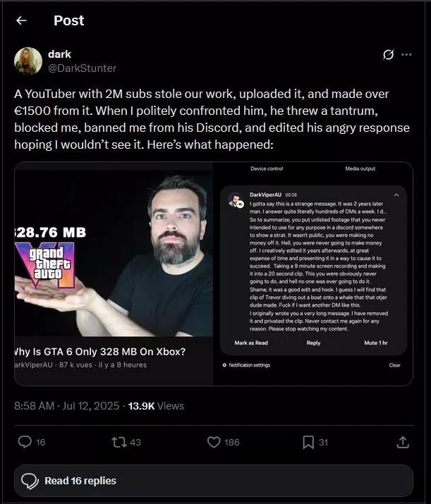This screenshot has height=504, width=431.
Task: Click Mute 1 hr option
Action: 376,343
